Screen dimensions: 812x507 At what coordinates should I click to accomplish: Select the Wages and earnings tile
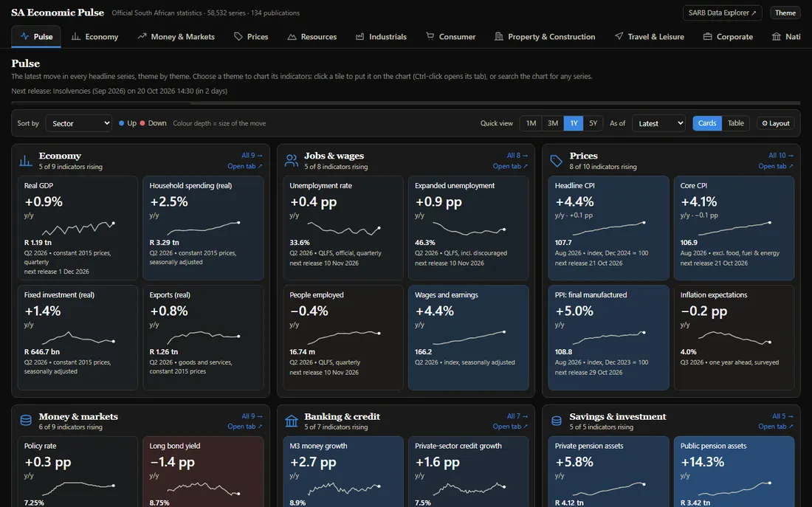click(468, 337)
